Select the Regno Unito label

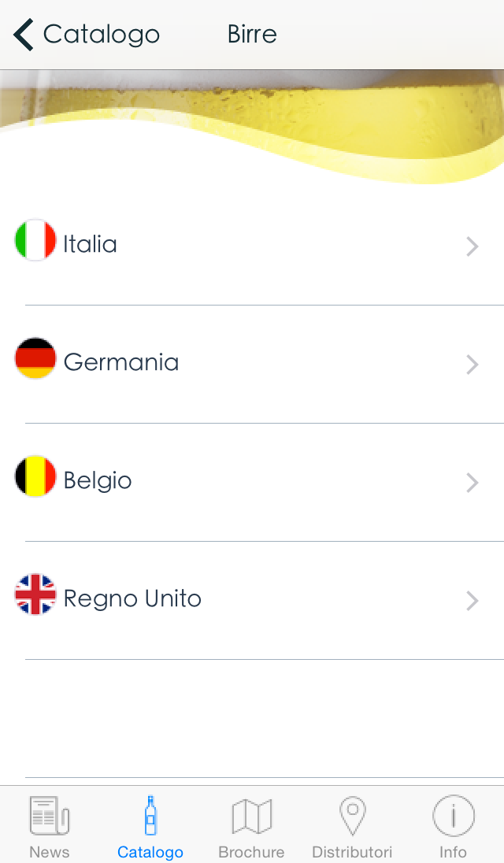(x=132, y=598)
